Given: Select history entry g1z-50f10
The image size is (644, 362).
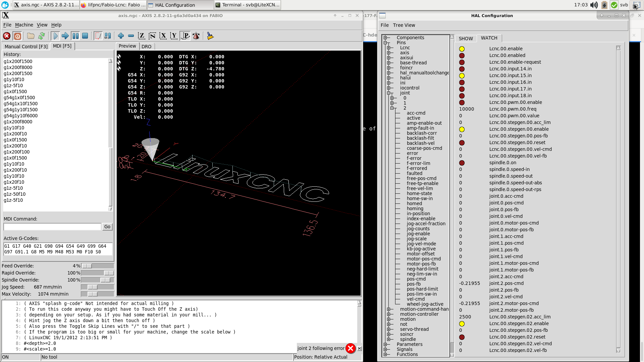Looking at the screenshot, I should (x=15, y=194).
